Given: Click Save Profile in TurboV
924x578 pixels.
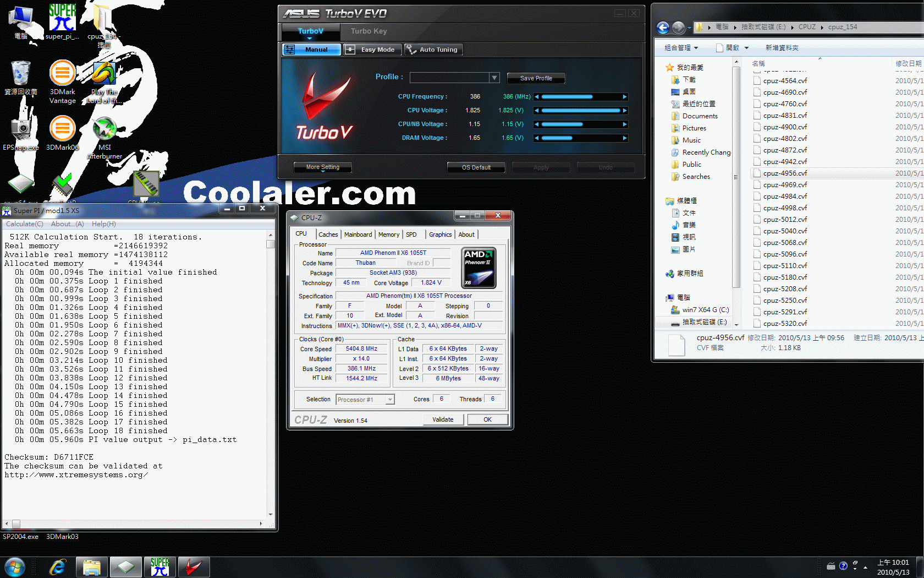Looking at the screenshot, I should pos(536,78).
